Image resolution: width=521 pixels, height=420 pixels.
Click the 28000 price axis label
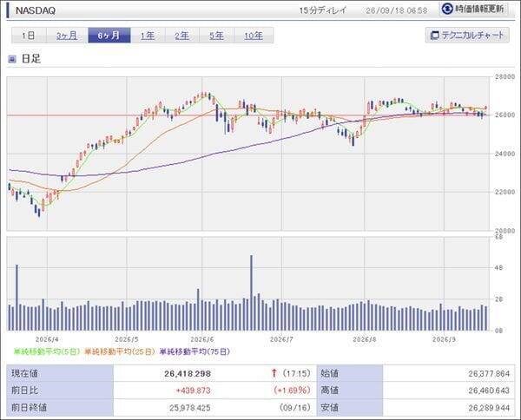pyautogui.click(x=505, y=76)
